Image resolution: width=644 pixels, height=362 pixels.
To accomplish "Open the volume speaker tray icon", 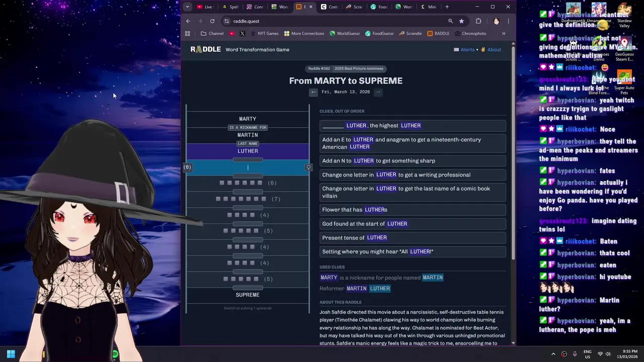I will 608,354.
